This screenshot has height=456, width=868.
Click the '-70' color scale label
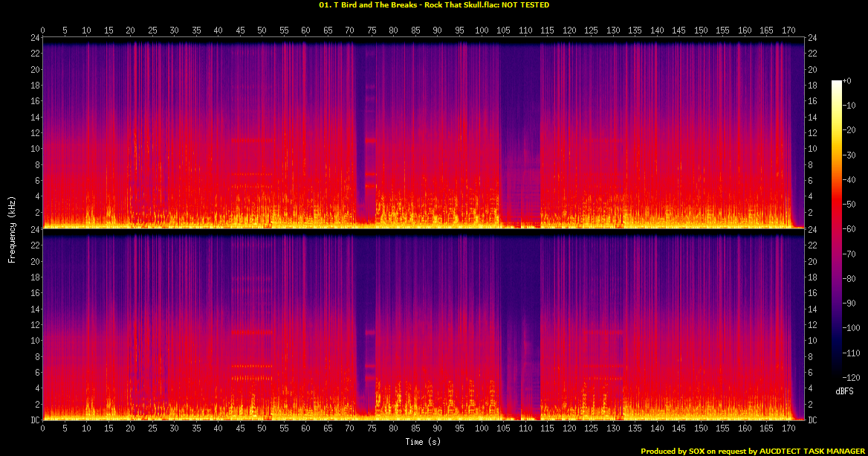pos(849,254)
